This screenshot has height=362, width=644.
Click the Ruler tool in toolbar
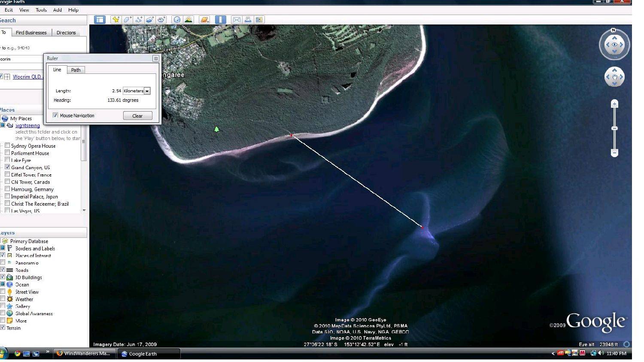220,20
